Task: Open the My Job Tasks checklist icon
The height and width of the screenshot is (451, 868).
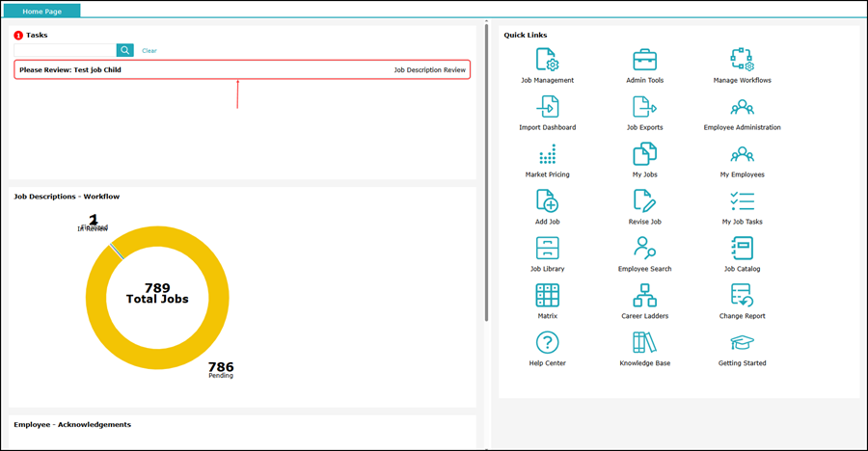Action: click(742, 200)
